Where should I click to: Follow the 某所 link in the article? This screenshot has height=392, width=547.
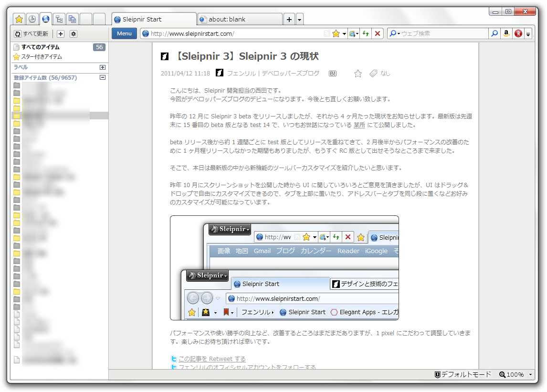point(359,125)
